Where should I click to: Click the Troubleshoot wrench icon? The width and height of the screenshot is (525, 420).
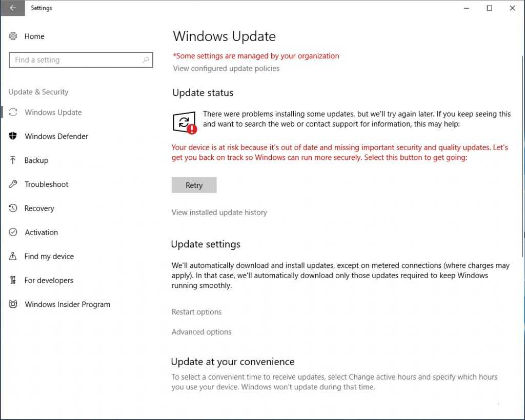pos(13,184)
